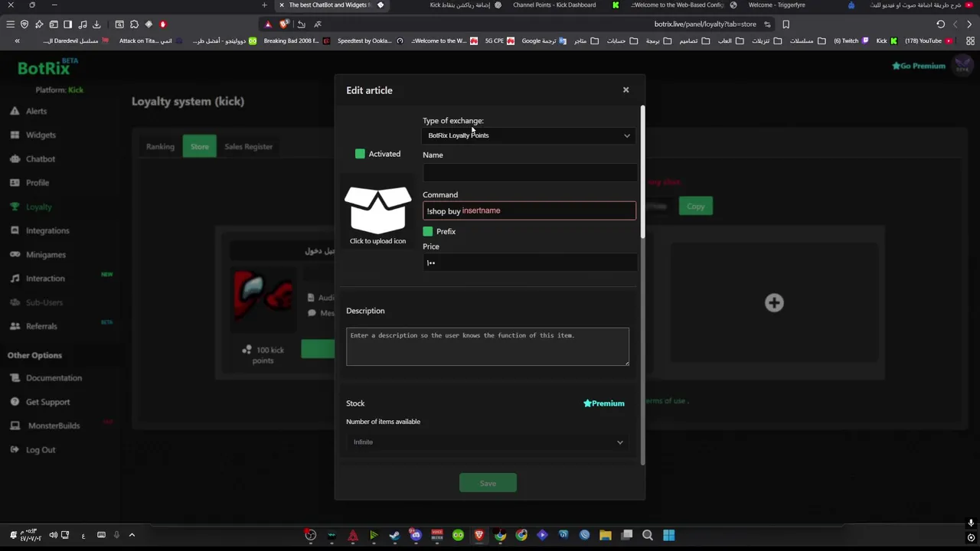Open Discord from the taskbar
This screenshot has width=980, height=551.
(416, 535)
